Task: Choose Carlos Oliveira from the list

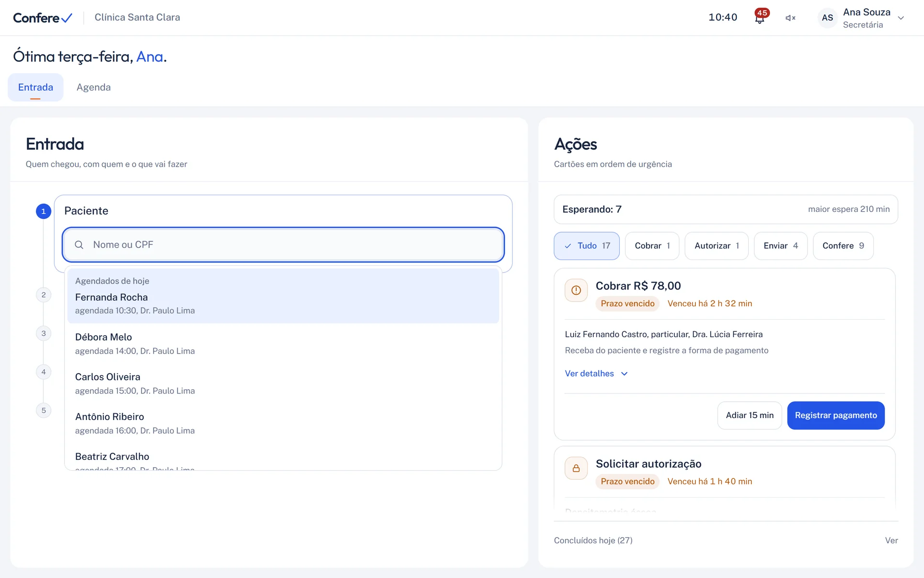Action: 283,383
